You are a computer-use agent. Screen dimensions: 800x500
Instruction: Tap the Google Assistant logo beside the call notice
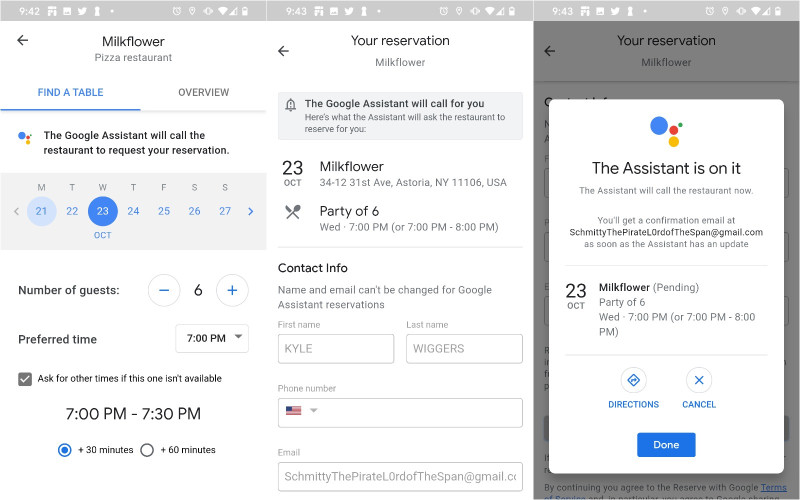24,138
